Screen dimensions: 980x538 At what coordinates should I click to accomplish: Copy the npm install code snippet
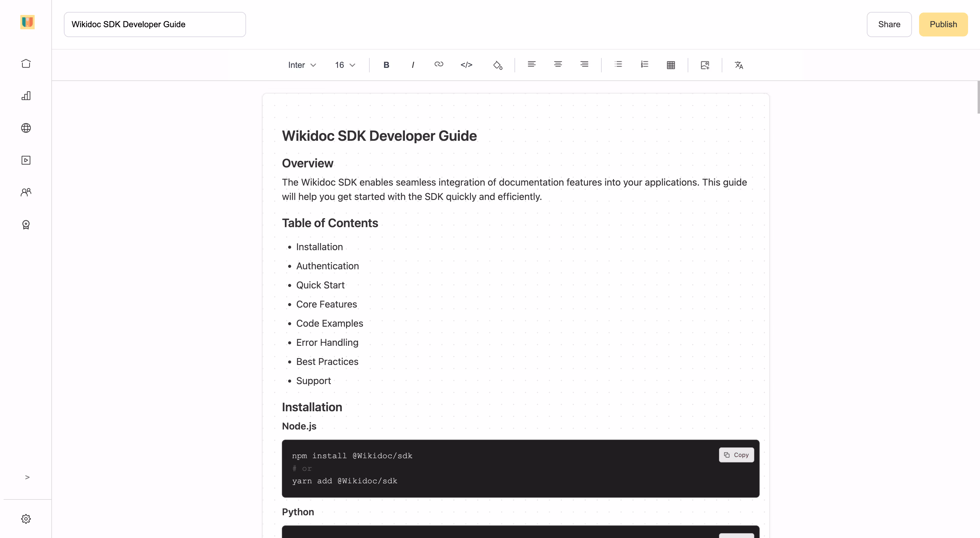pyautogui.click(x=736, y=455)
